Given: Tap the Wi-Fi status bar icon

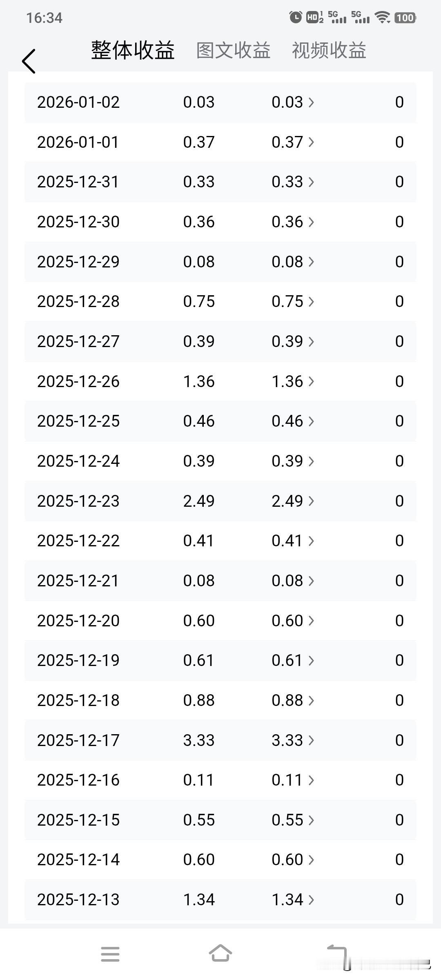Looking at the screenshot, I should pyautogui.click(x=383, y=17).
